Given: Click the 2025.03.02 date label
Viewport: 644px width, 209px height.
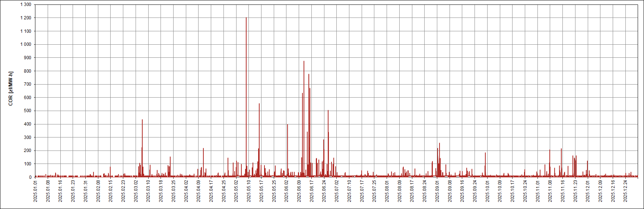Looking at the screenshot, I should tap(136, 191).
